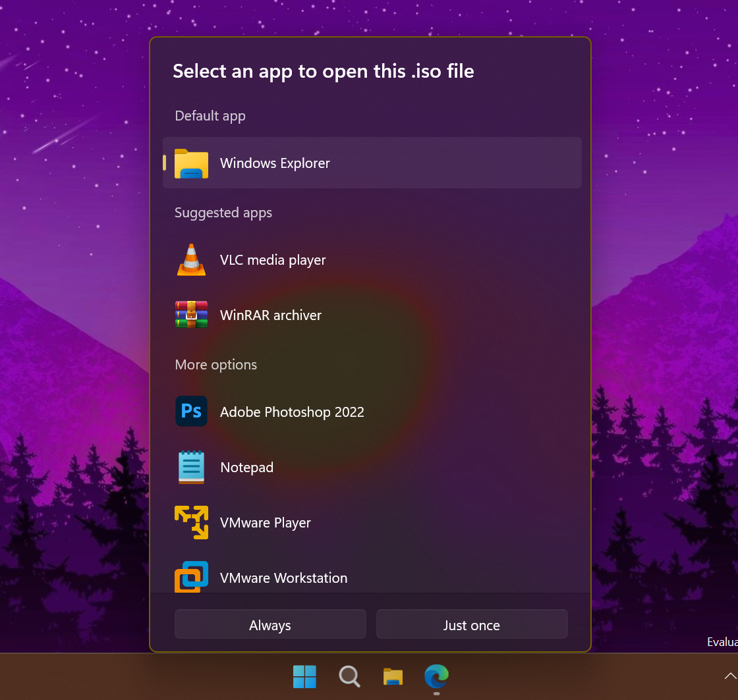The height and width of the screenshot is (700, 738).
Task: Pick WinRAR archiver as the opening app
Action: point(271,315)
